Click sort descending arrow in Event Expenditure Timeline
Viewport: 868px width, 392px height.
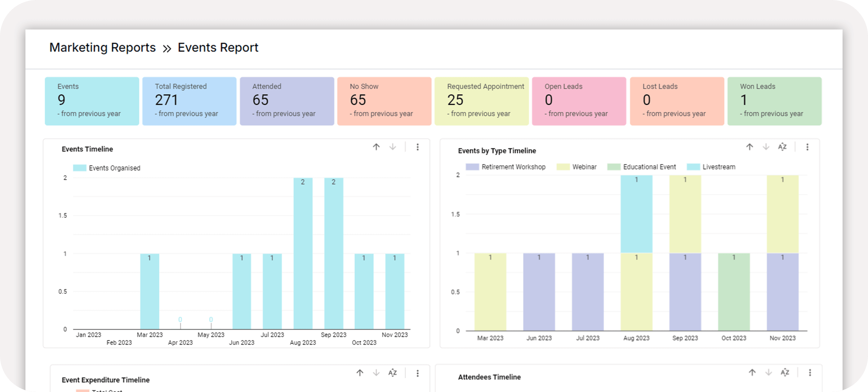coord(376,373)
